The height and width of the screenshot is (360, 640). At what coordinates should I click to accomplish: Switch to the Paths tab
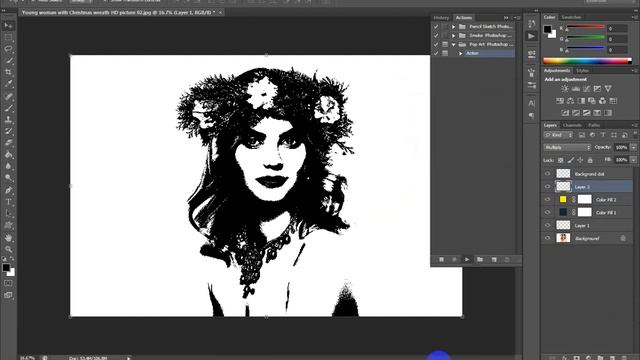[x=594, y=125]
